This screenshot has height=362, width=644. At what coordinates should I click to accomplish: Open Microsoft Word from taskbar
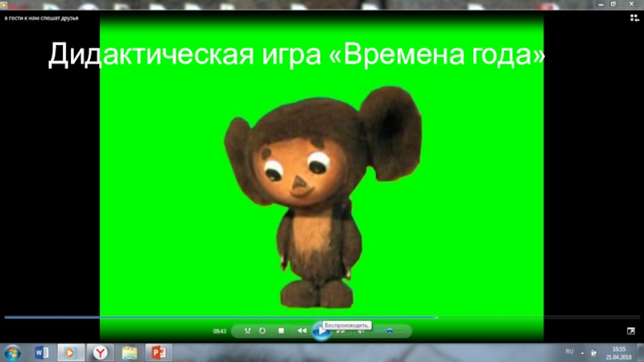(42, 352)
